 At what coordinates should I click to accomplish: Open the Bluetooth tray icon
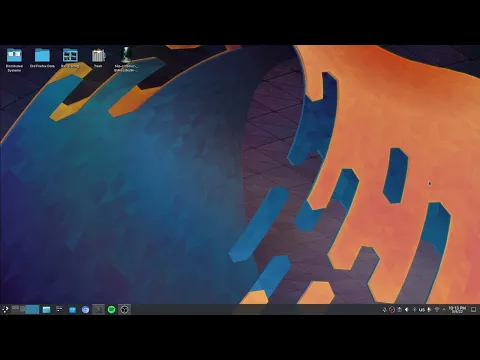point(414,310)
